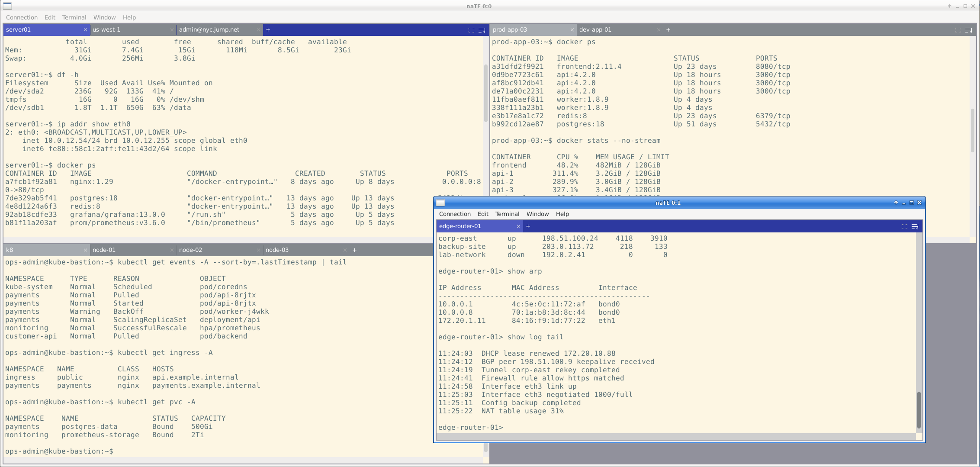Click container ID a31dfd2f9921
980x467 pixels.
[517, 67]
